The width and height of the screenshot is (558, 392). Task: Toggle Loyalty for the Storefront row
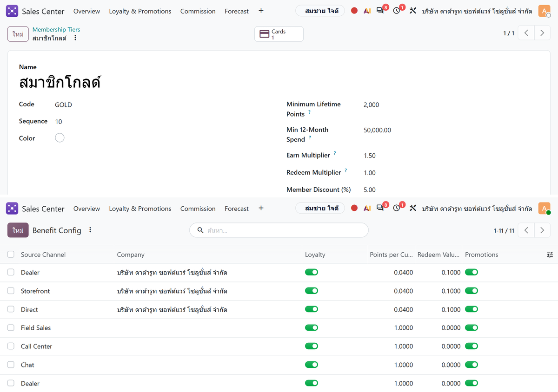pyautogui.click(x=312, y=291)
